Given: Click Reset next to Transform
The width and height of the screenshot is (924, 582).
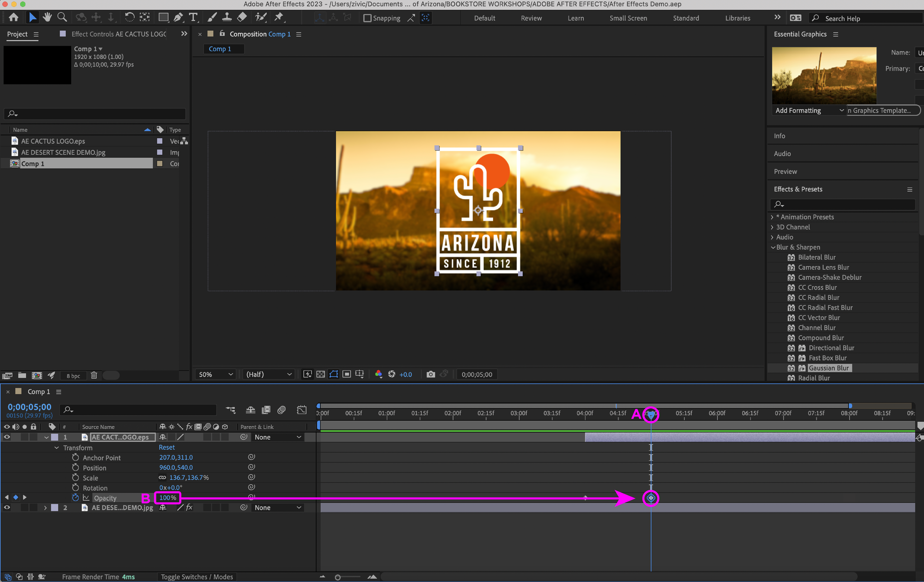Looking at the screenshot, I should coord(167,447).
